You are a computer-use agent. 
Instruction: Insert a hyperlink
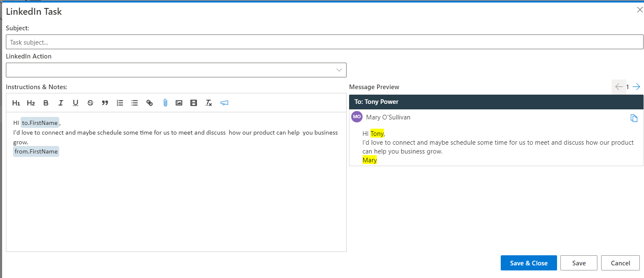pos(150,103)
